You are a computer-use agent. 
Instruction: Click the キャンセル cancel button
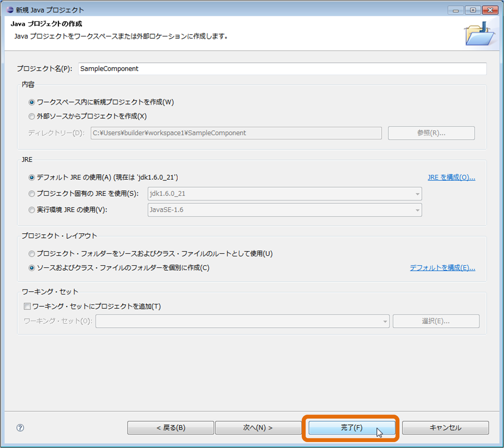click(x=446, y=428)
